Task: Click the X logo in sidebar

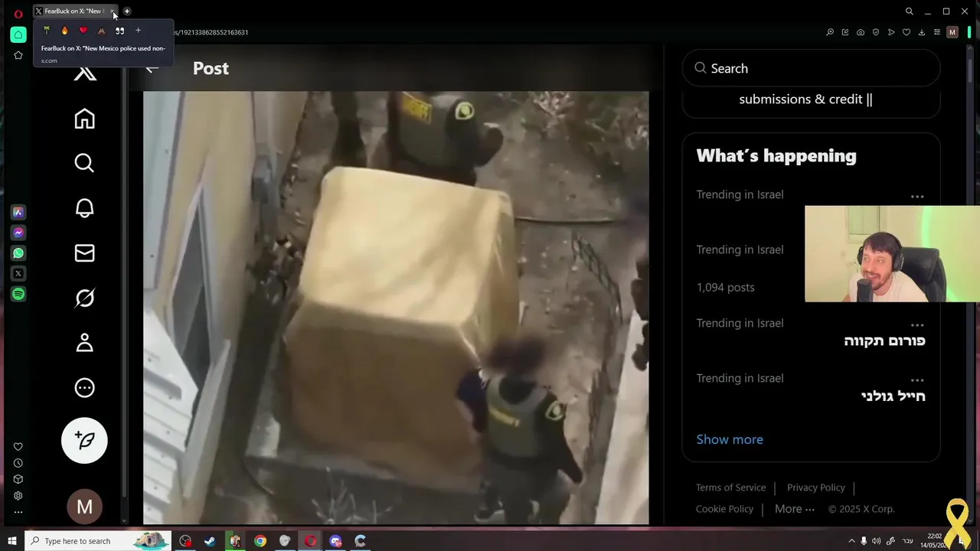Action: click(84, 73)
